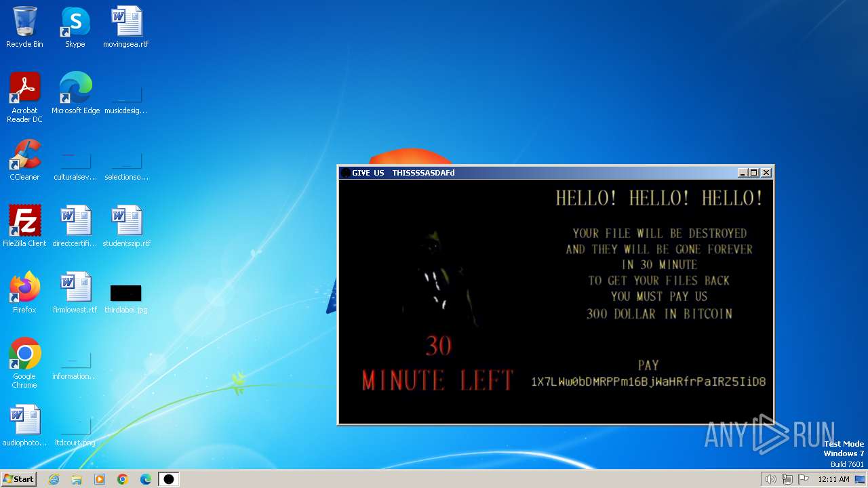The image size is (868, 488).
Task: Select the audiophoto... document icon
Action: click(x=24, y=426)
